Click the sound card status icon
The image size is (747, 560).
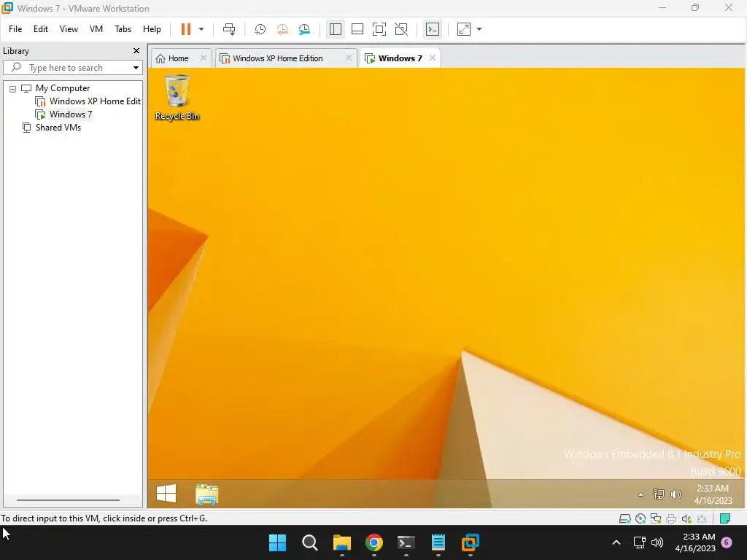(x=686, y=518)
